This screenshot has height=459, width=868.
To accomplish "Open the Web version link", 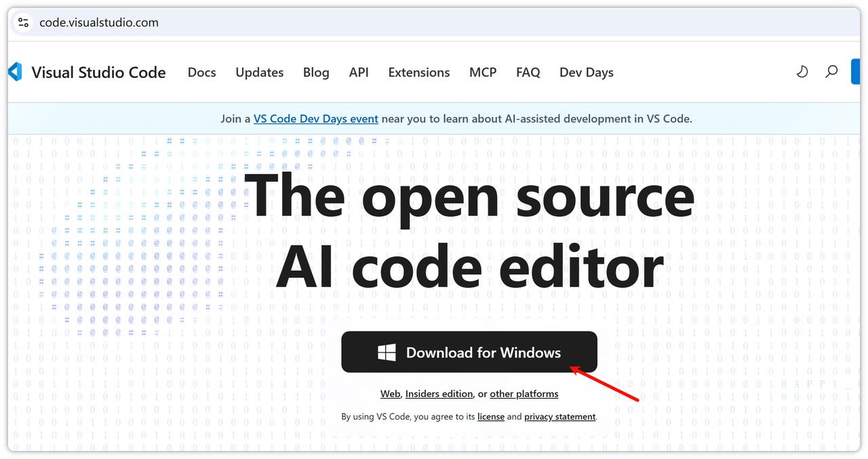I will point(390,394).
